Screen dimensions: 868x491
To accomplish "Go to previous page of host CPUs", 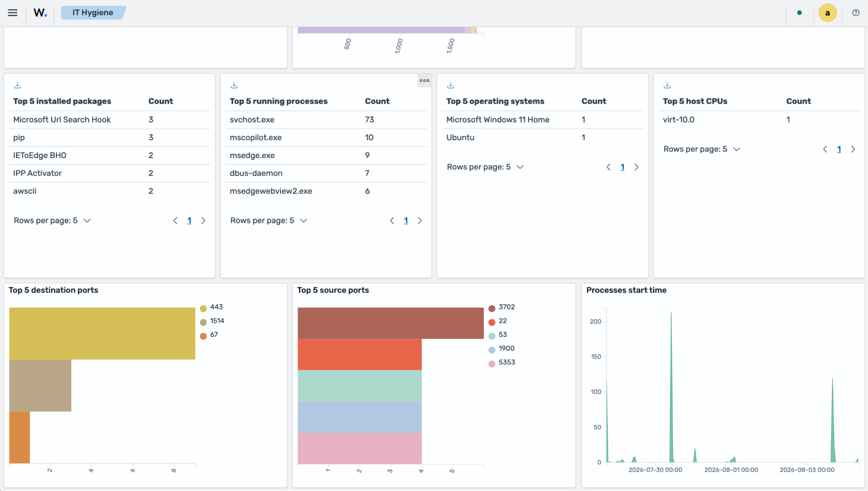I will [825, 149].
